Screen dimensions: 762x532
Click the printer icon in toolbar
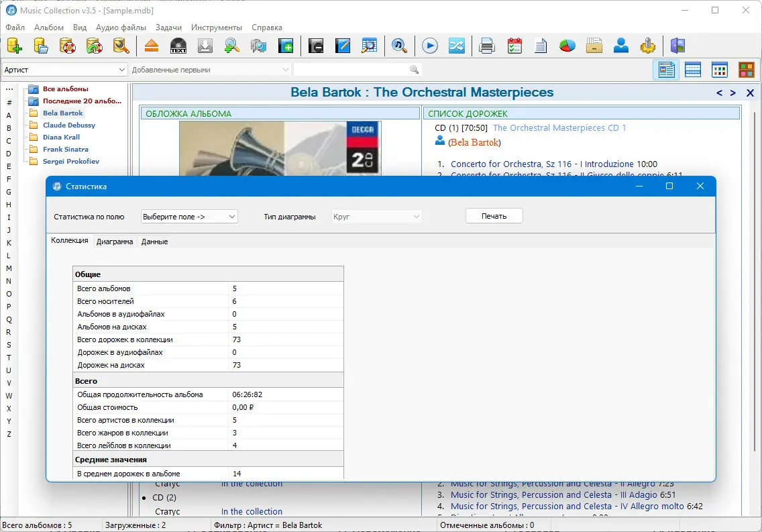click(x=488, y=46)
